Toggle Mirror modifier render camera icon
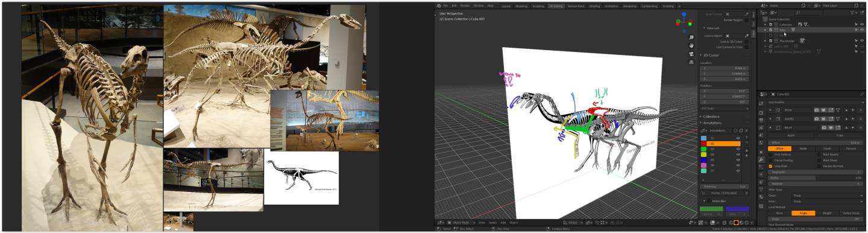Screen dimensions: 868x233 pyautogui.click(x=817, y=110)
